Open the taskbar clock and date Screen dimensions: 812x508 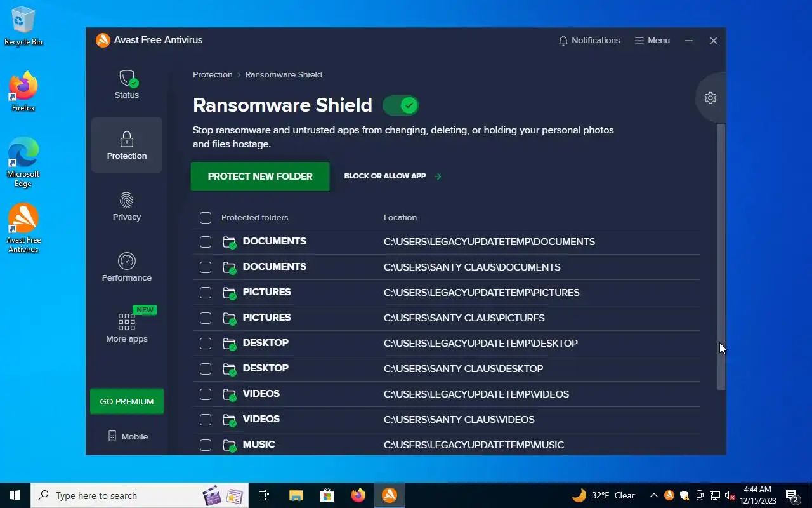pos(757,495)
